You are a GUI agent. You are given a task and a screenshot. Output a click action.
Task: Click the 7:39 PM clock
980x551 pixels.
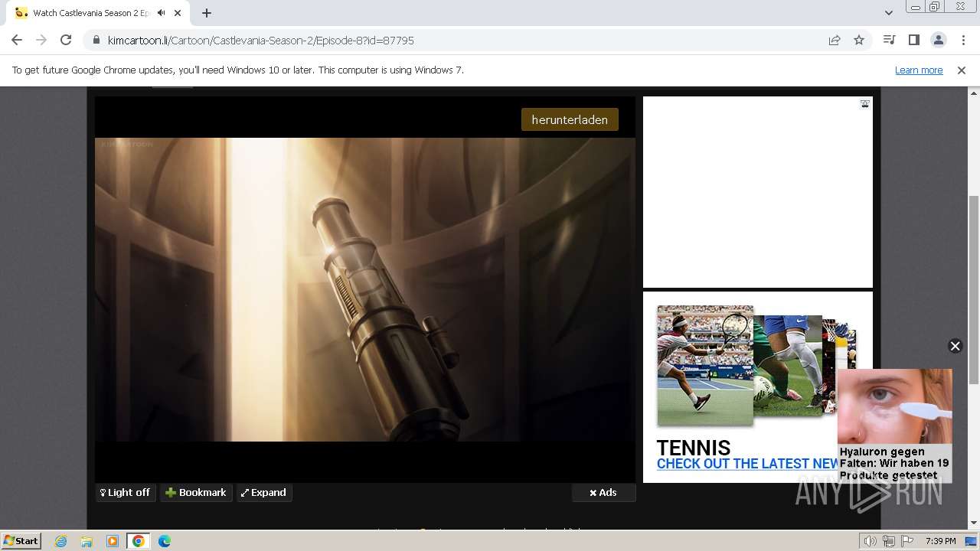pyautogui.click(x=941, y=541)
